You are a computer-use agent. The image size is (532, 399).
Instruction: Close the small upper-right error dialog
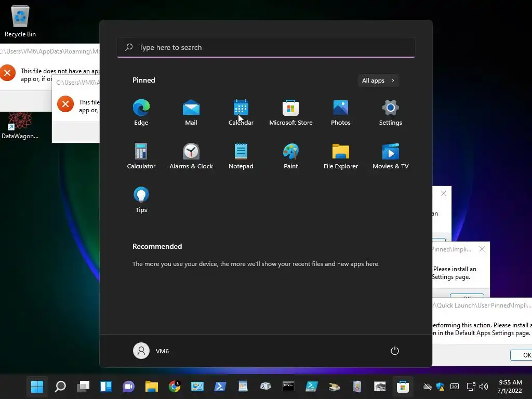444,193
